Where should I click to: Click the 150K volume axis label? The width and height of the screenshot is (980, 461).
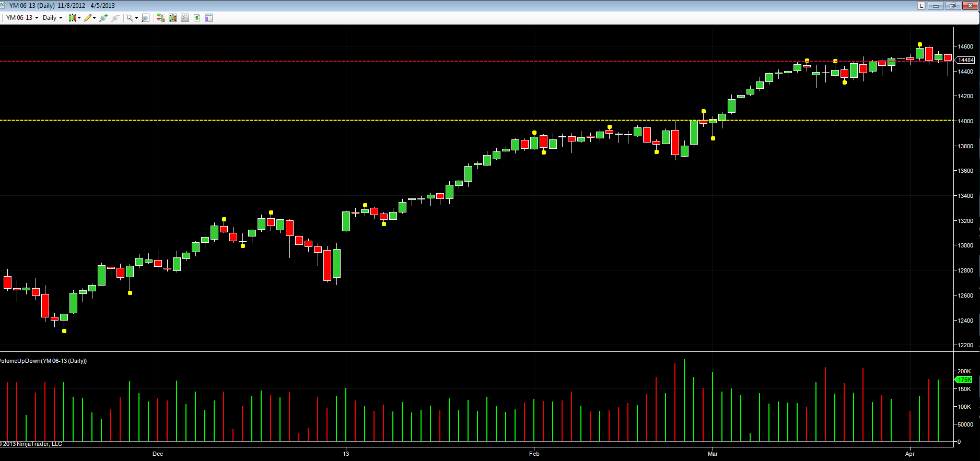964,389
